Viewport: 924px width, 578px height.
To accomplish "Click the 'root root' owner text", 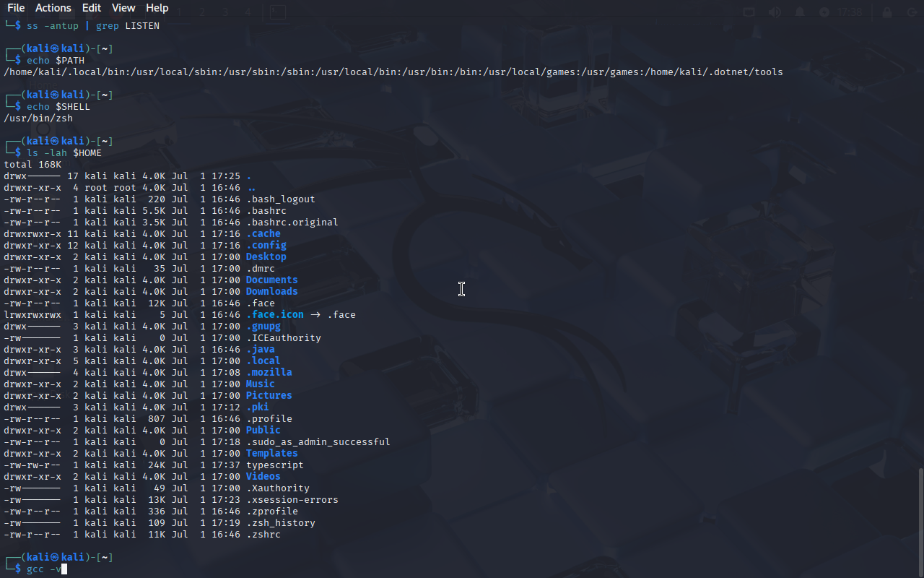I will pyautogui.click(x=110, y=188).
